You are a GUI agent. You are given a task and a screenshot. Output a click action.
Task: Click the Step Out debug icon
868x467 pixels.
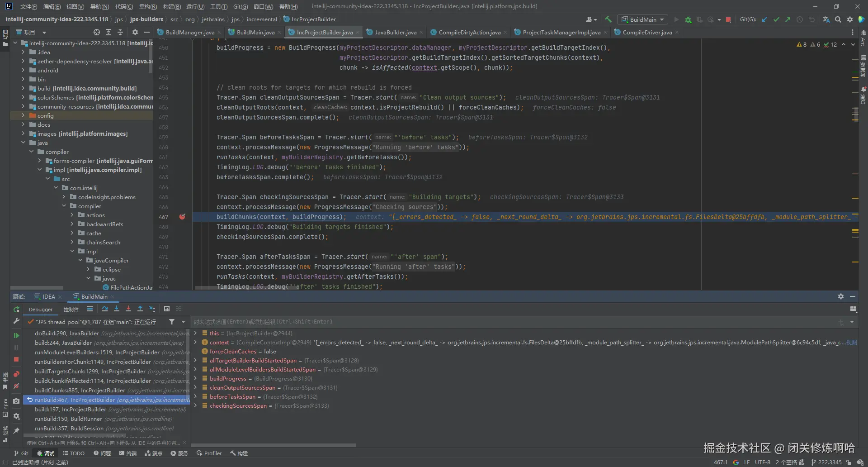(140, 309)
